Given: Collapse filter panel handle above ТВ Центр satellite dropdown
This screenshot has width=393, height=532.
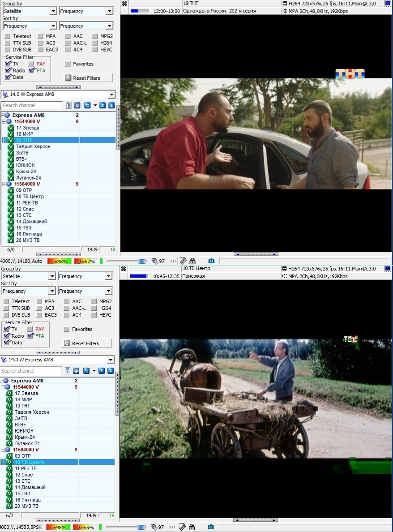Looking at the screenshot, I should click(57, 352).
